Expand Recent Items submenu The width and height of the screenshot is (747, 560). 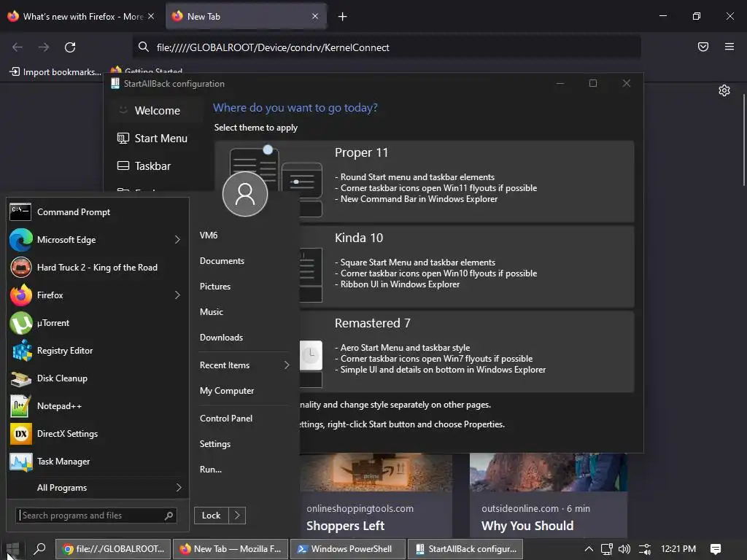pos(244,365)
